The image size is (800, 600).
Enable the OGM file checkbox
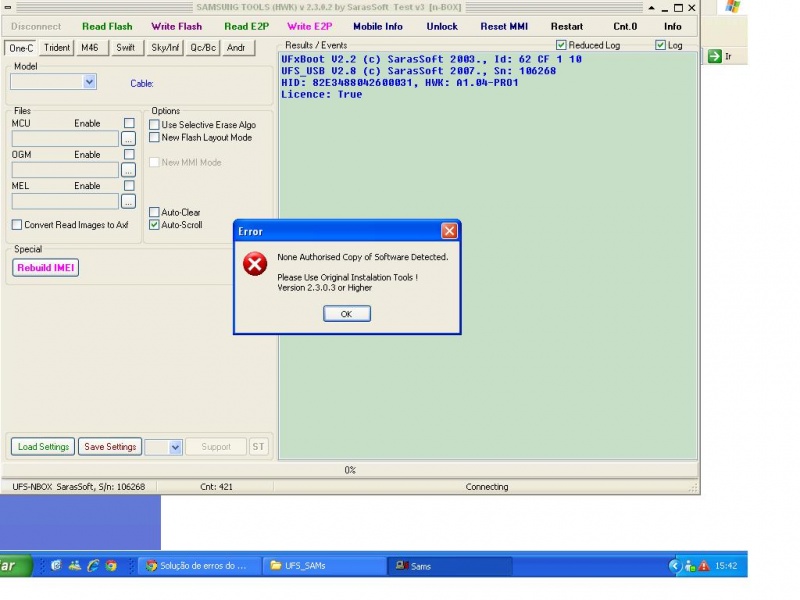pyautogui.click(x=130, y=155)
